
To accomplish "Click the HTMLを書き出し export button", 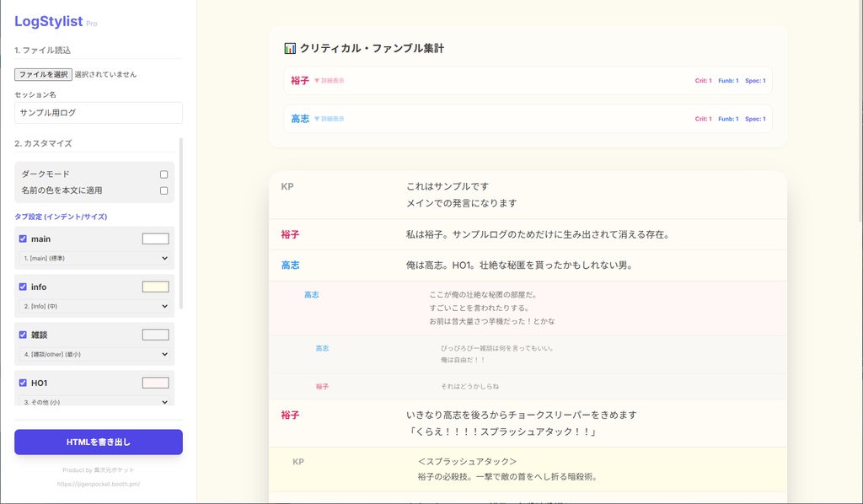I will point(99,442).
